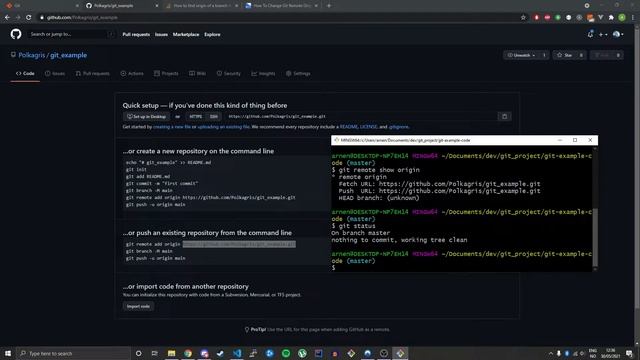Screen dimensions: 640x360
Task: Open Marketplace in top navigation
Action: point(186,35)
